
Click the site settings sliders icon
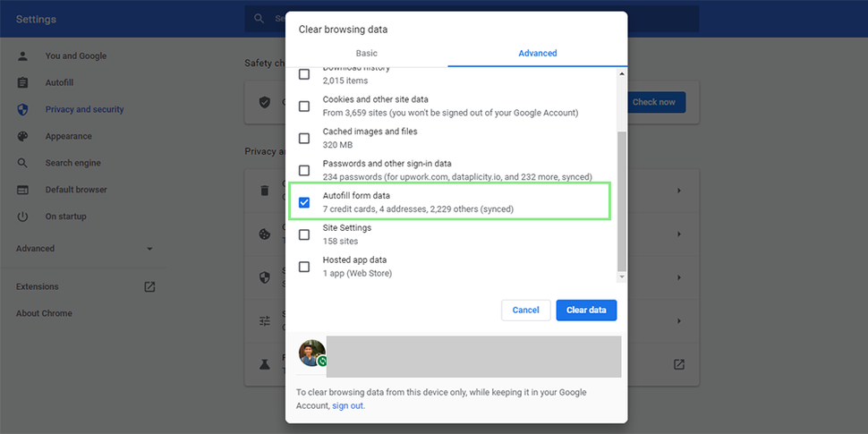click(265, 321)
